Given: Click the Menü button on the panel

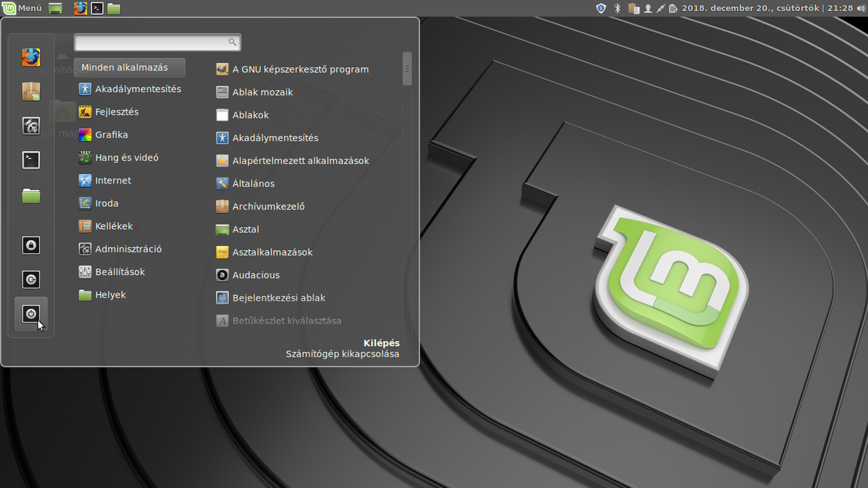Looking at the screenshot, I should pos(22,8).
